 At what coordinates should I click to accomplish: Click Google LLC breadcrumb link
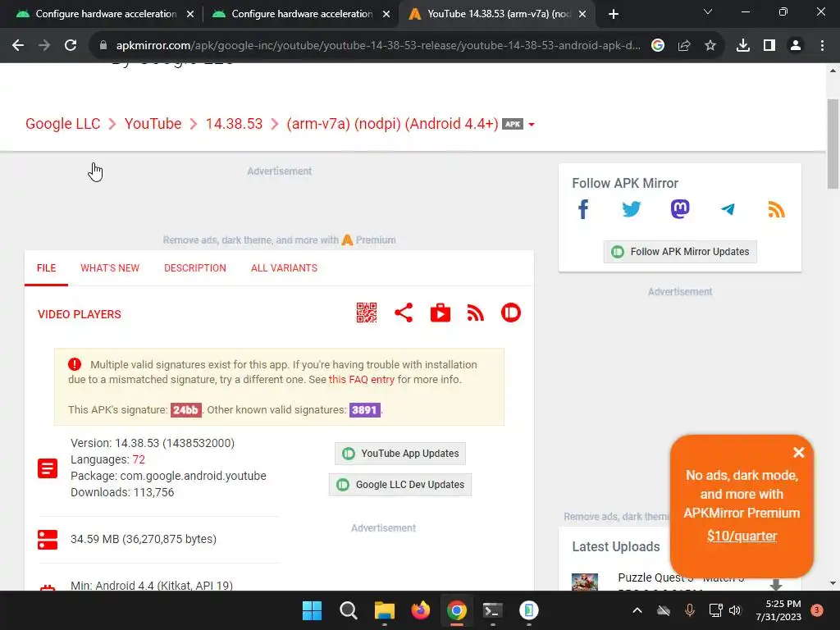62,124
